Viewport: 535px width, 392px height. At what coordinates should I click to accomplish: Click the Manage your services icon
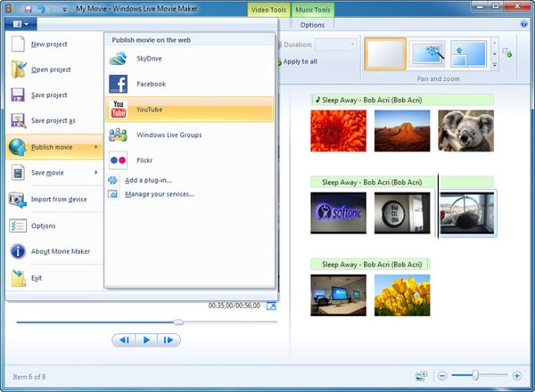pyautogui.click(x=112, y=194)
